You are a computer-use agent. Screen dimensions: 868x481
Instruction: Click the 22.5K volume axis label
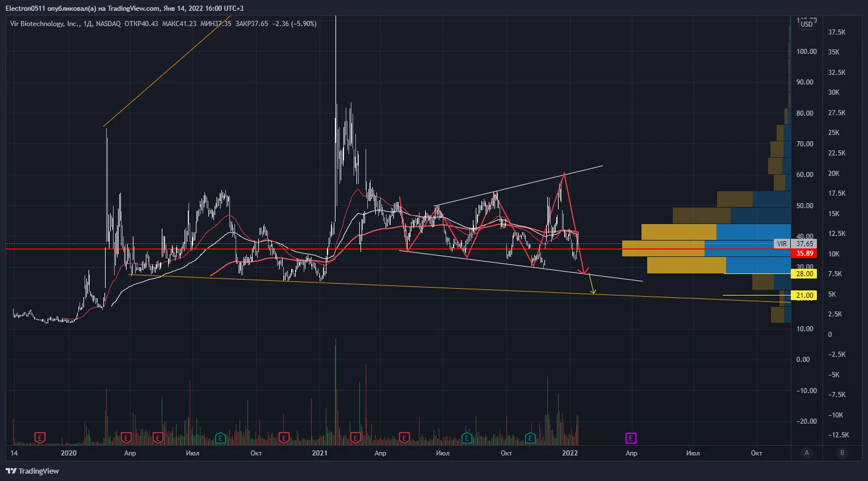point(837,153)
